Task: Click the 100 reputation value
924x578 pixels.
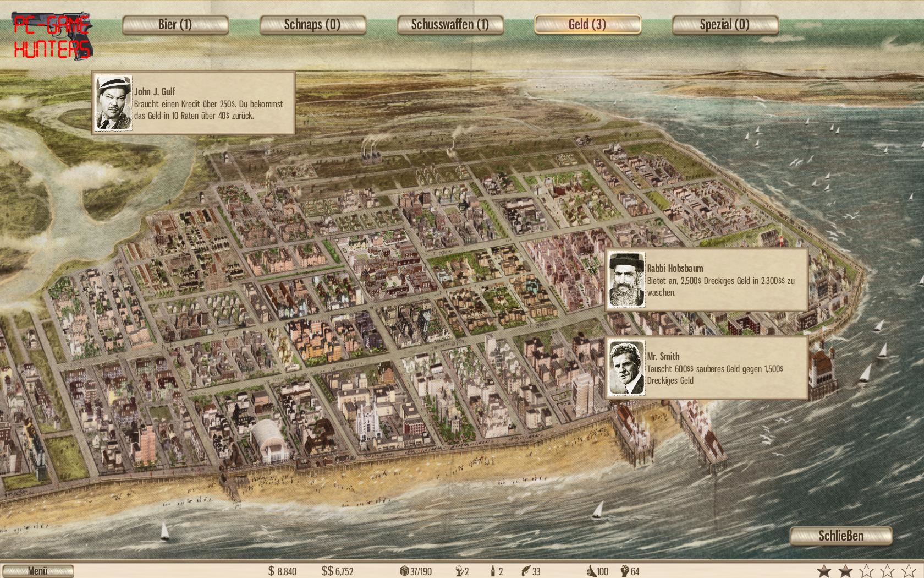Action: [x=602, y=571]
